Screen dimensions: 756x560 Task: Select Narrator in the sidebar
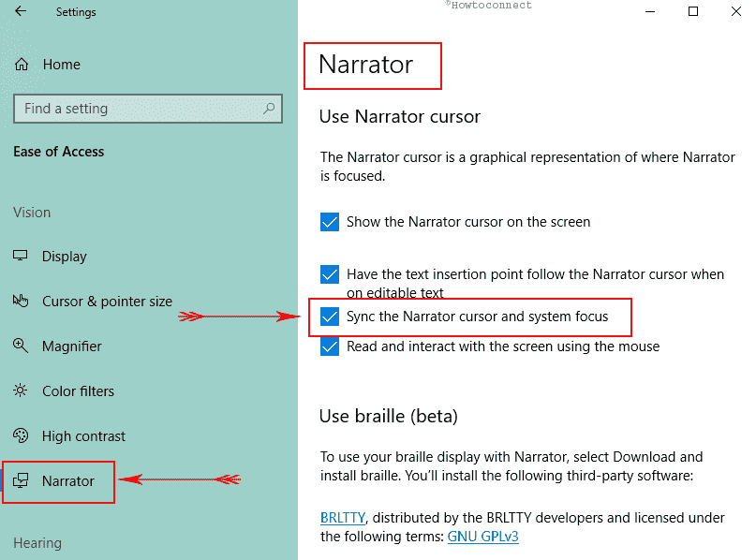[x=68, y=481]
